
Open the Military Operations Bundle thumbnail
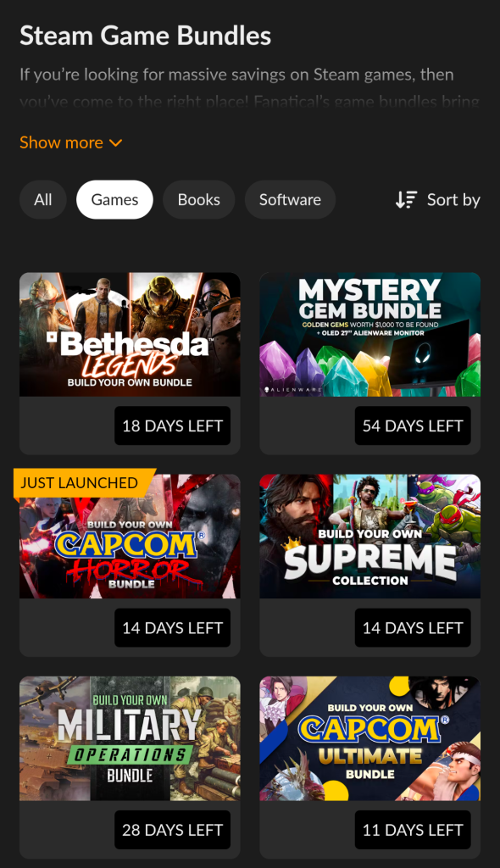(x=131, y=738)
